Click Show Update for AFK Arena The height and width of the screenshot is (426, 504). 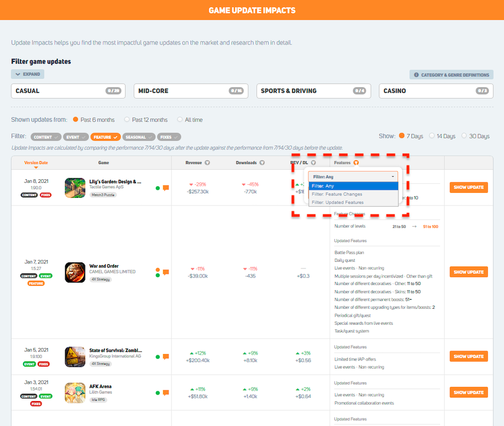pos(469,392)
